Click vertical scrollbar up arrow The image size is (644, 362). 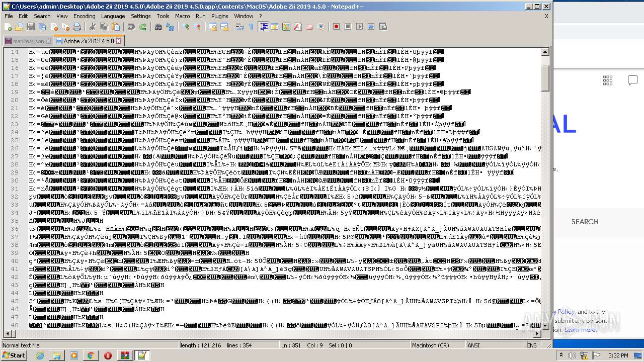click(x=545, y=52)
